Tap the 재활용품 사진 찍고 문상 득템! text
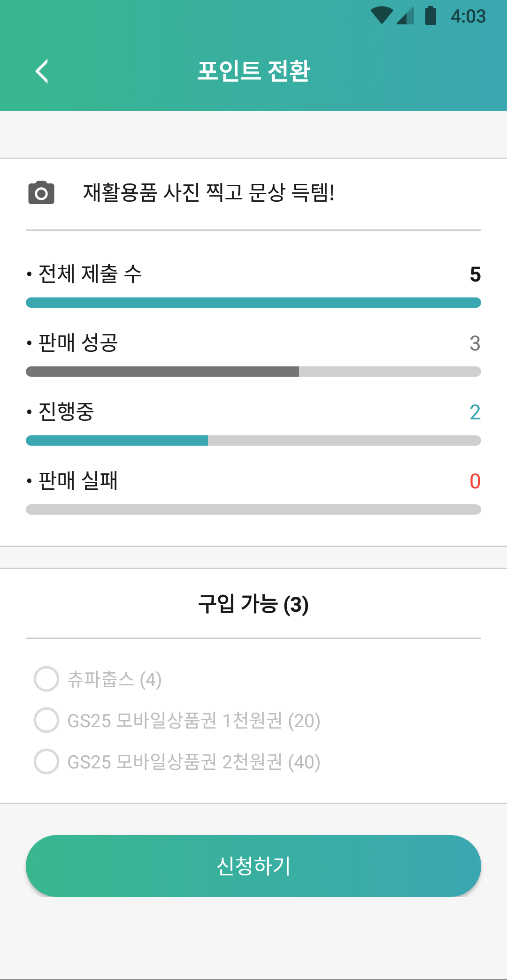The width and height of the screenshot is (507, 980). (208, 192)
